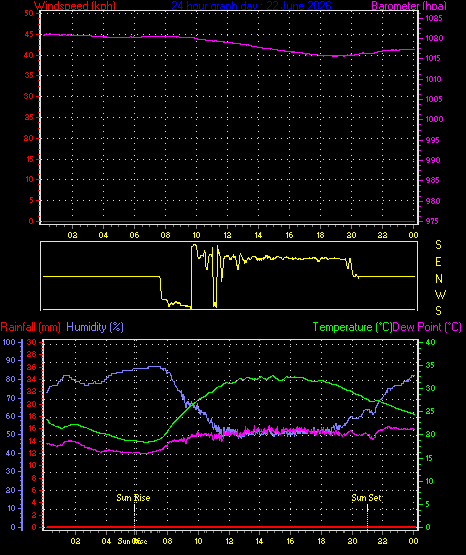Click the Sun Set label in lower graph

click(x=366, y=498)
